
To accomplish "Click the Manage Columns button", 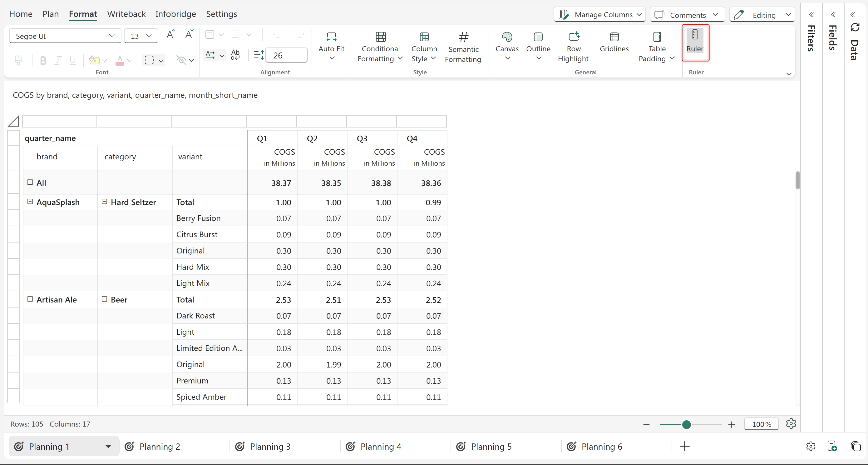I will pyautogui.click(x=600, y=15).
